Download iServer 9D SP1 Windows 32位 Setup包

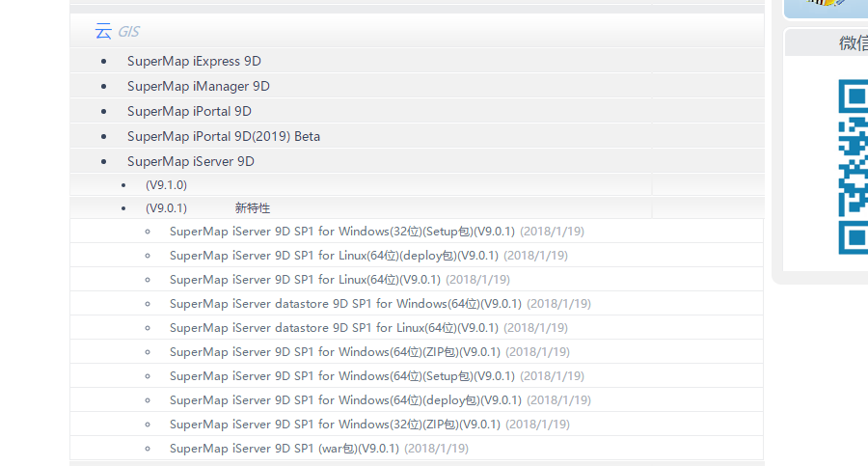[342, 232]
